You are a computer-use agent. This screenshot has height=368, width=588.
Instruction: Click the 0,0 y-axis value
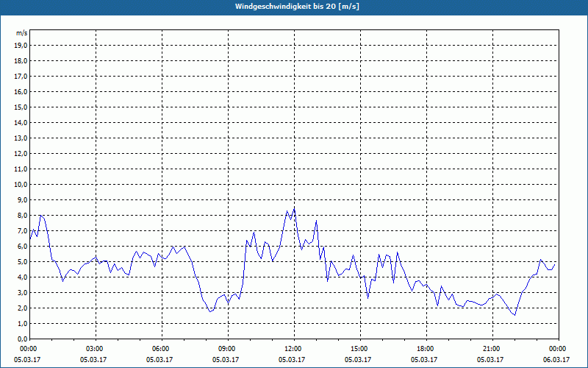coord(22,339)
